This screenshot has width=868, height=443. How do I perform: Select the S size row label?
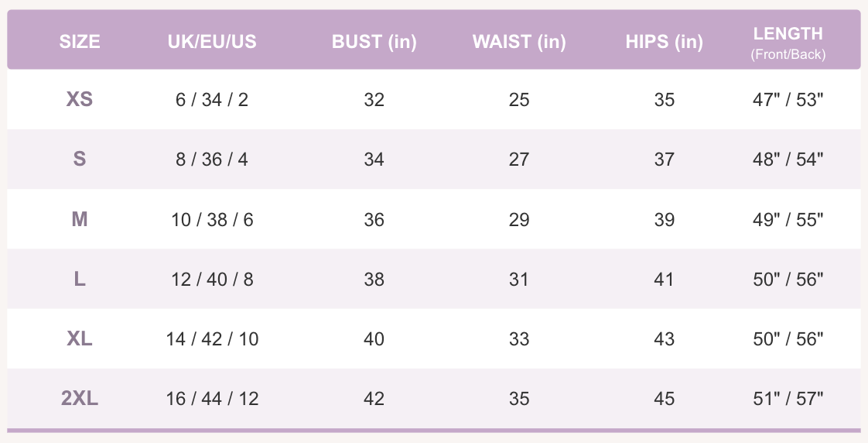[80, 159]
